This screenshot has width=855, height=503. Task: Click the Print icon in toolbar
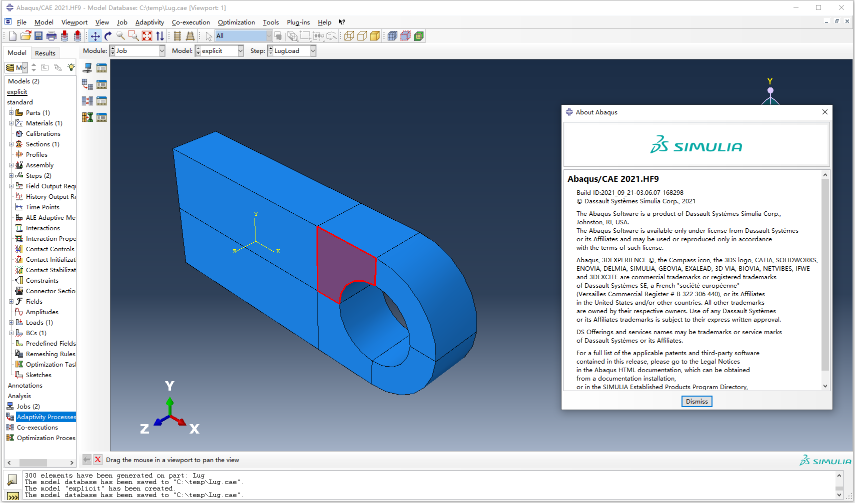click(51, 36)
